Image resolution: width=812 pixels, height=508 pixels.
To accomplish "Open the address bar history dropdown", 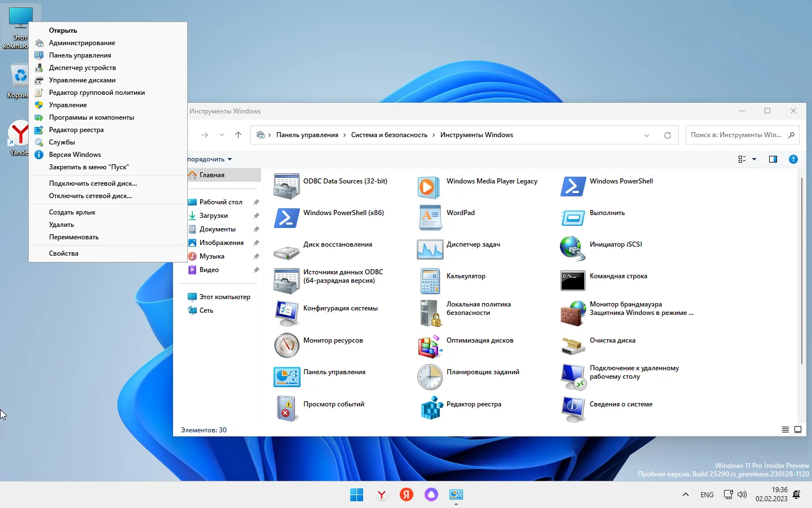I will (x=647, y=135).
